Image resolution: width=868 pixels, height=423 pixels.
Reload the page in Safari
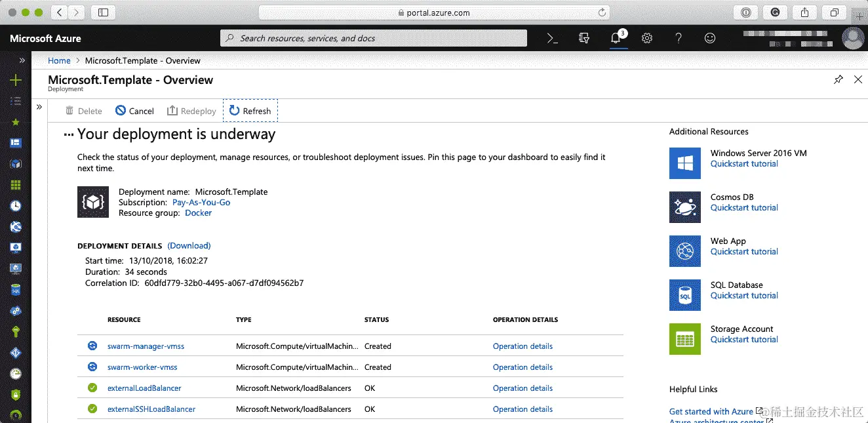pos(602,12)
